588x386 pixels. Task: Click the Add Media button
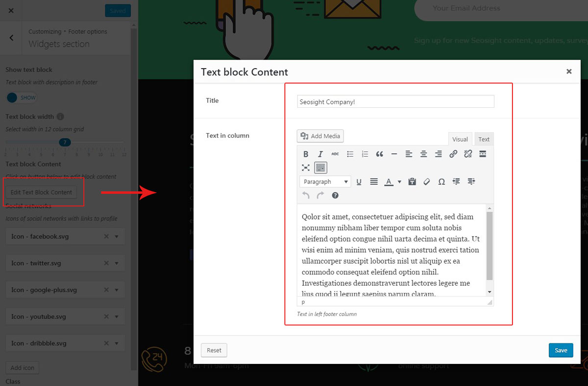click(x=320, y=136)
